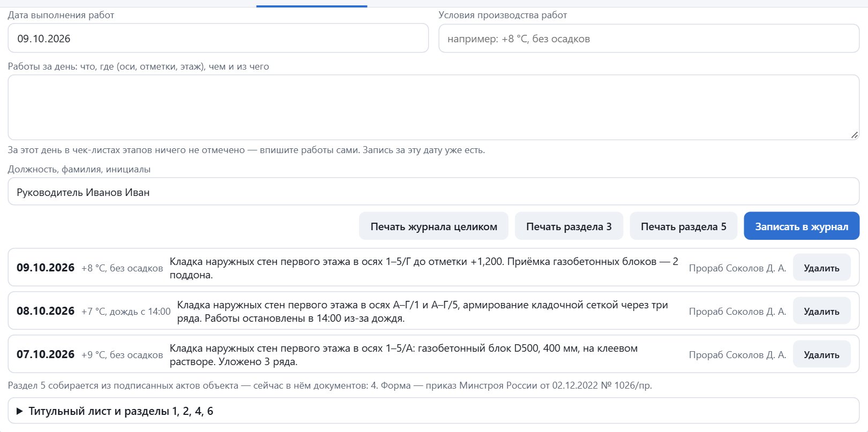The height and width of the screenshot is (432, 868).
Task: Click 'Прораб Соколов Д. А.' in 08.10.2026 row
Action: [x=737, y=312]
